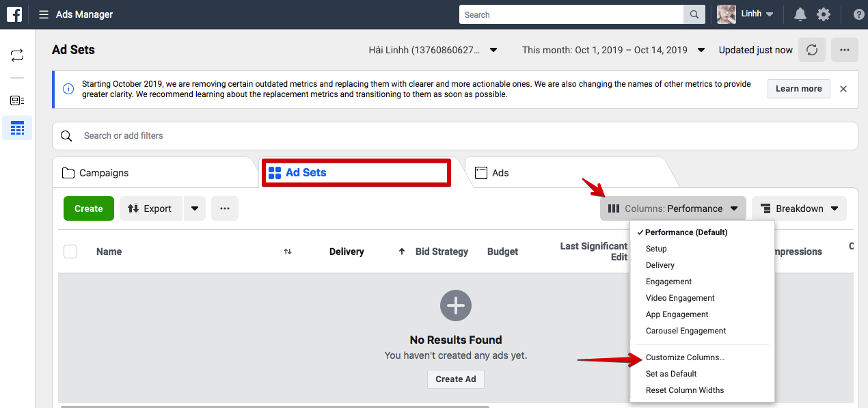
Task: Open the toolbar ellipsis next to Export
Action: point(225,208)
